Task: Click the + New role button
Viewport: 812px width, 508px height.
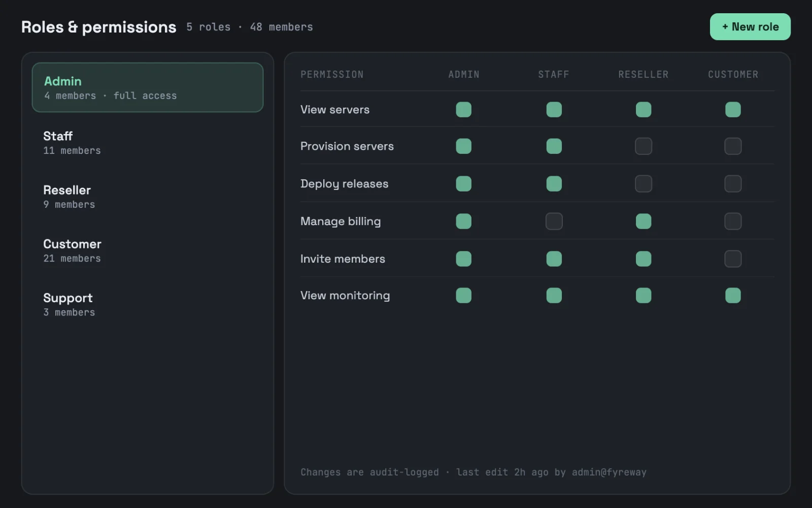Action: click(750, 27)
